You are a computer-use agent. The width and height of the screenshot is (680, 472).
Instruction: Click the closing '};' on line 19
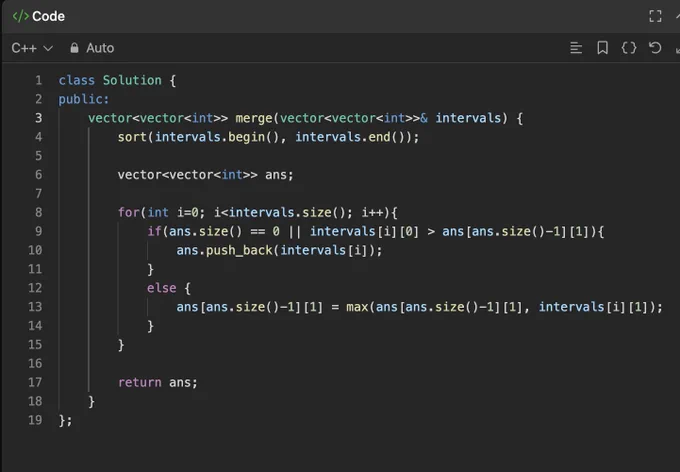click(x=65, y=420)
